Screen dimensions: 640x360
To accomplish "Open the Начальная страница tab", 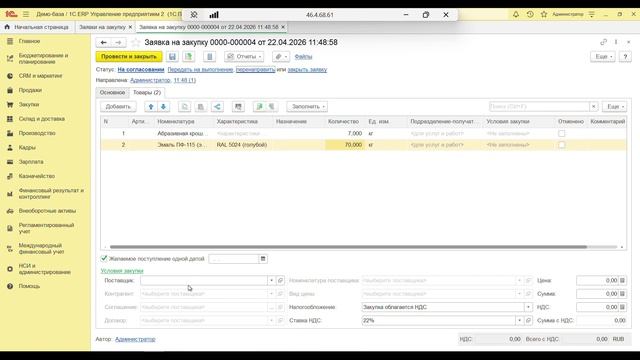I will (x=37, y=27).
